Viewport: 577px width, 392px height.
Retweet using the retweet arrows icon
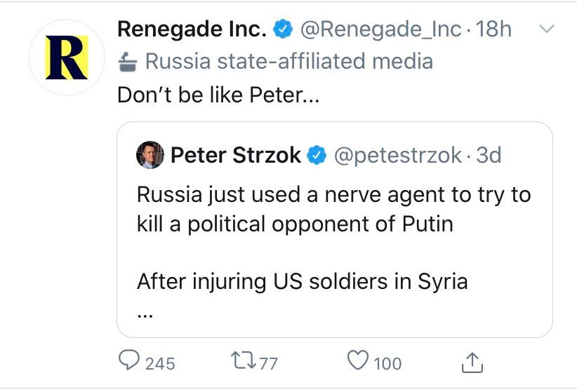click(244, 360)
